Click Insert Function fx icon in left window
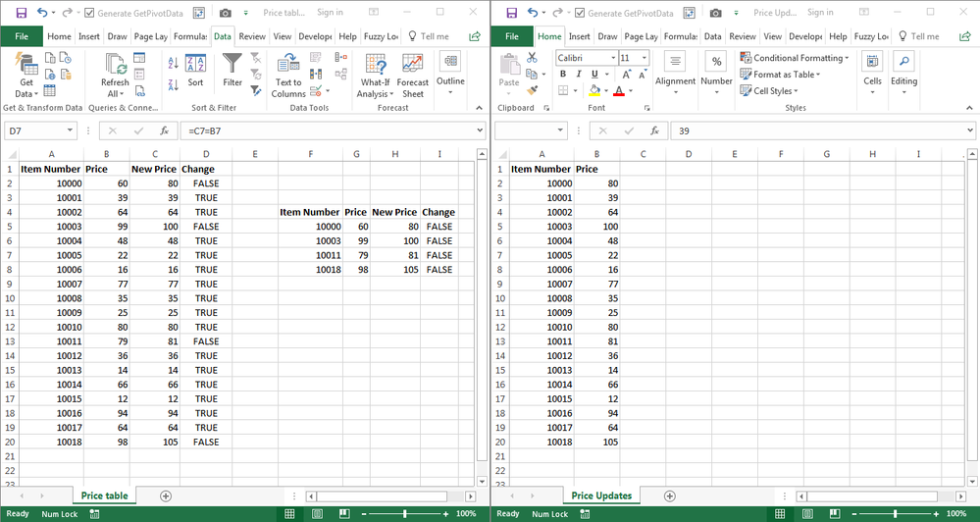 (x=164, y=130)
